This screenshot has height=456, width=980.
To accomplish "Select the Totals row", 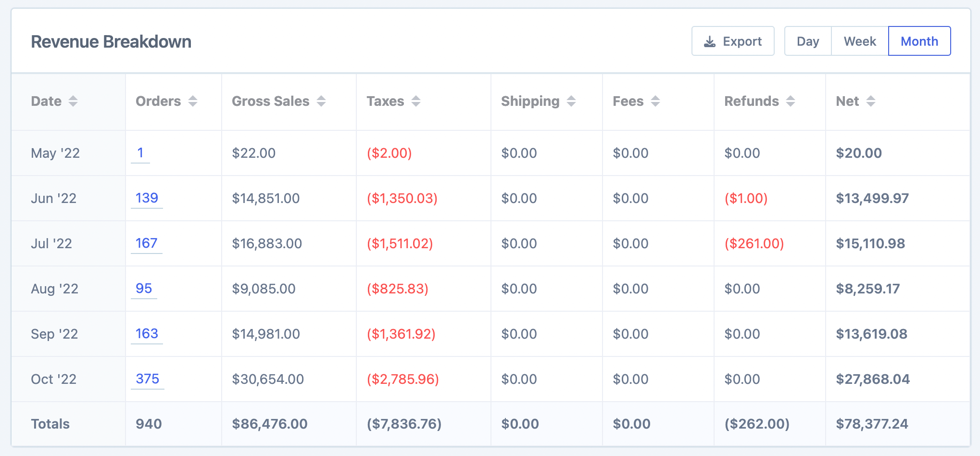I will (50, 424).
